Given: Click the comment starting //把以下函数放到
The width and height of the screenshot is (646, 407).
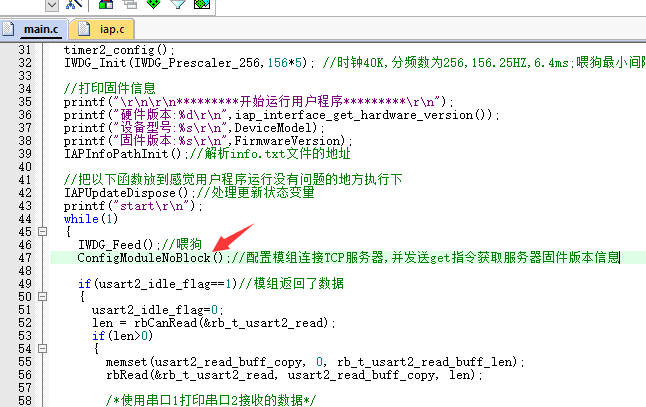Looking at the screenshot, I should 233,179.
